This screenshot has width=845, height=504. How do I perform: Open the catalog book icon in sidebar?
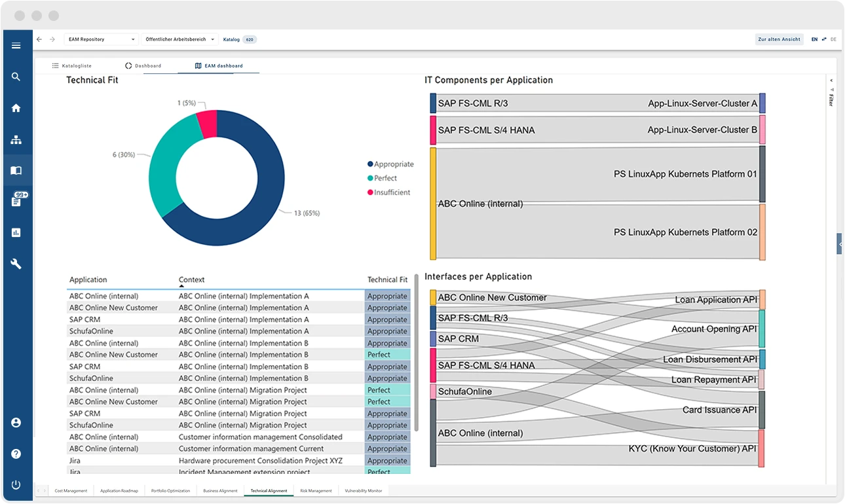pos(16,170)
